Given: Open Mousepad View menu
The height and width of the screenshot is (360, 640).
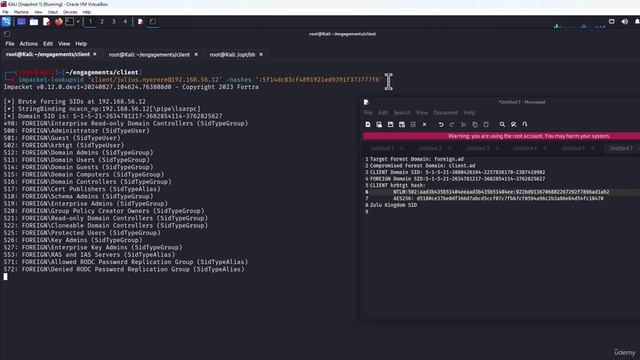Looking at the screenshot, I should tap(422, 113).
